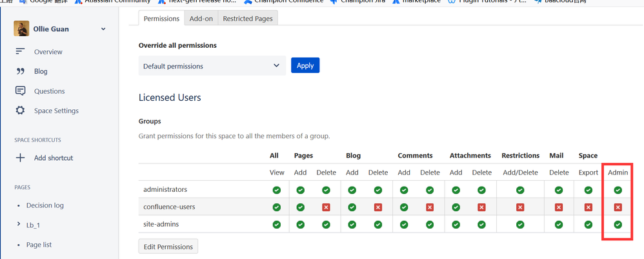Click confluence-users Attachments Delete red cross icon
The image size is (644, 259).
tap(481, 207)
